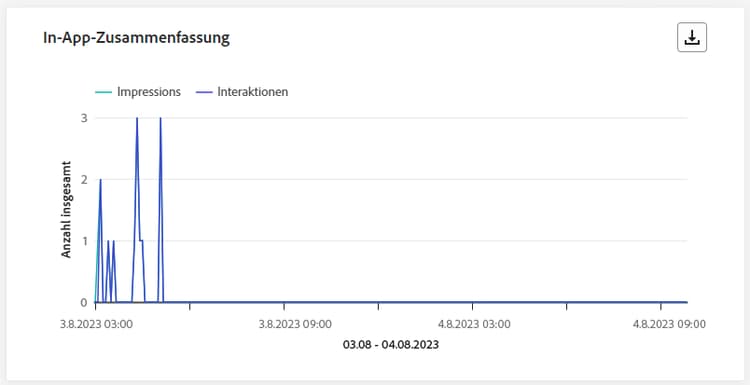Select the In-App-Zusammenfassung title

(136, 38)
